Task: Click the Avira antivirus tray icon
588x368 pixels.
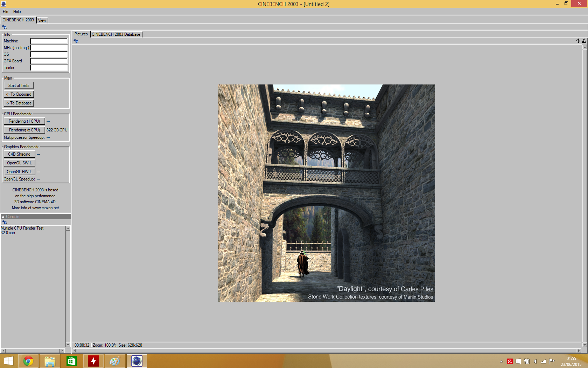Action: coord(510,361)
